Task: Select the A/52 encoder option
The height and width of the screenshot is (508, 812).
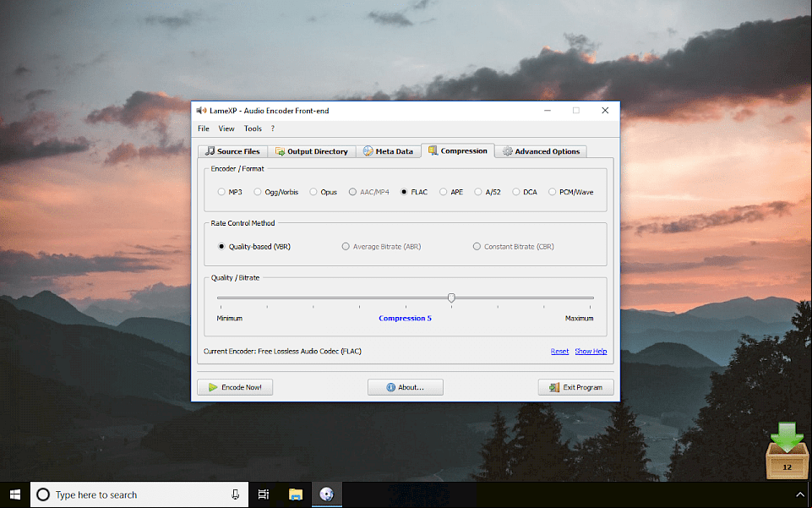Action: (488, 192)
